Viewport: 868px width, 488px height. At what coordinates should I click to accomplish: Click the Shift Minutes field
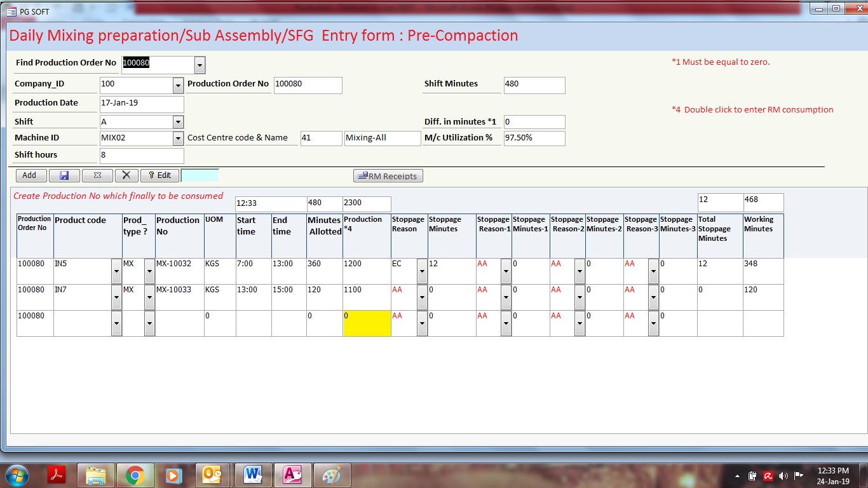point(534,85)
